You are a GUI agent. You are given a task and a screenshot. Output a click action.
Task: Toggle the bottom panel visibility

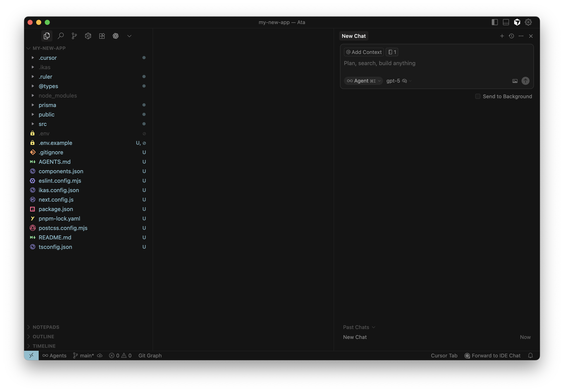(x=506, y=22)
